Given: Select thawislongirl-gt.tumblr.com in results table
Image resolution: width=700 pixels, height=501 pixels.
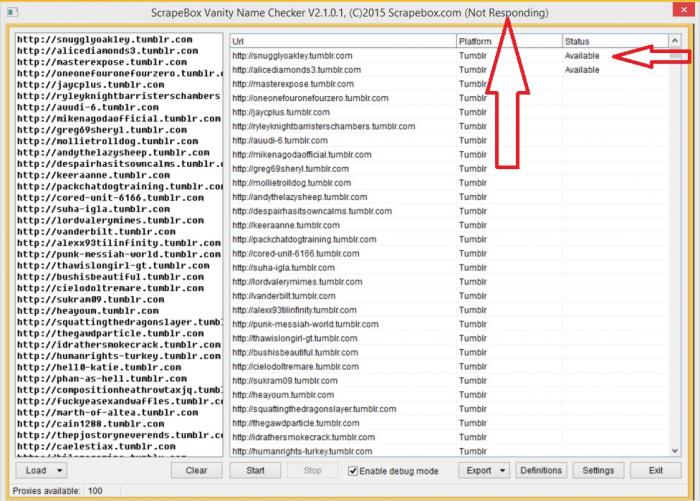Looking at the screenshot, I should point(295,338).
